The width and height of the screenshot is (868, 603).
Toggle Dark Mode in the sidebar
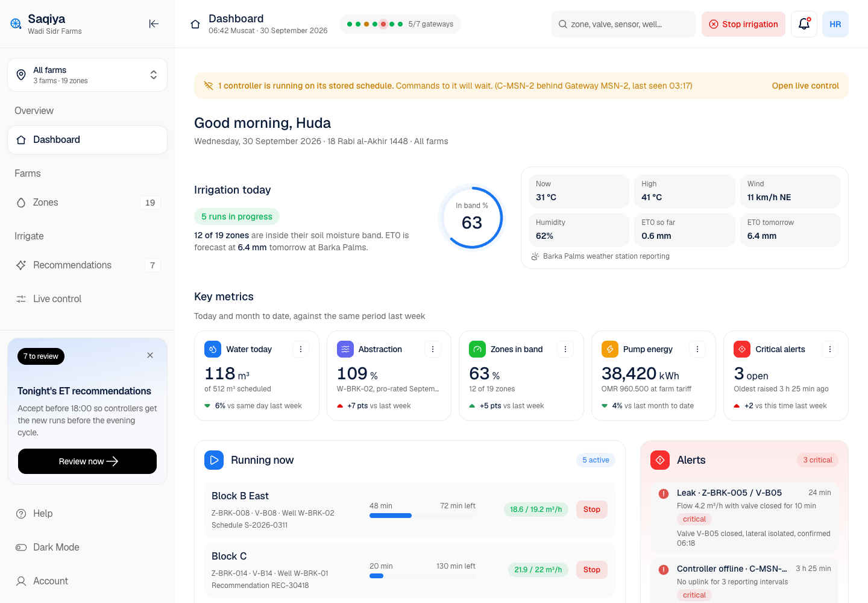pos(87,548)
